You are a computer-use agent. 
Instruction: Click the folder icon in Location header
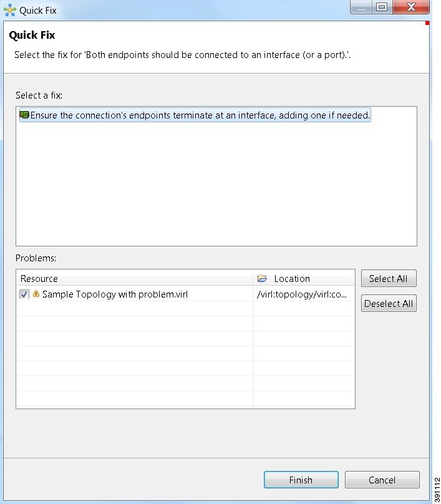(262, 279)
